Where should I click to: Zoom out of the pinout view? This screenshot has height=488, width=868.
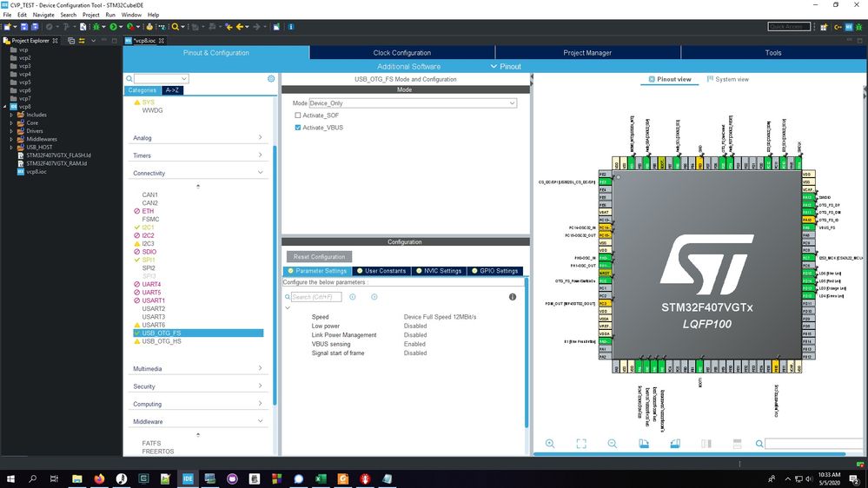click(x=613, y=444)
